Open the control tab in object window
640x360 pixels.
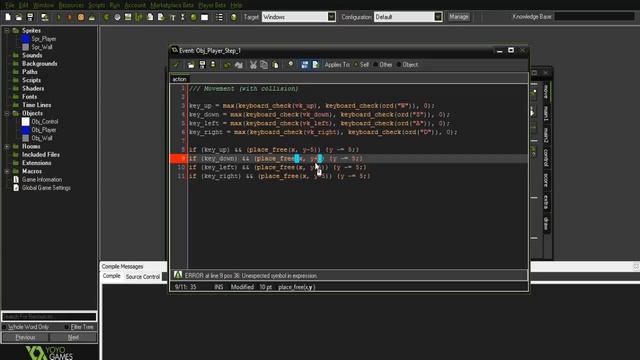point(546,158)
